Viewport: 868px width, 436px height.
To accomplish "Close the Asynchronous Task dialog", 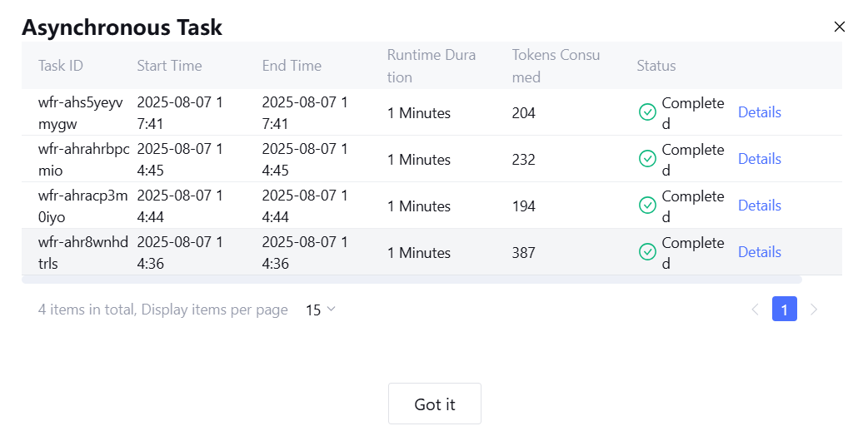I will [x=840, y=27].
